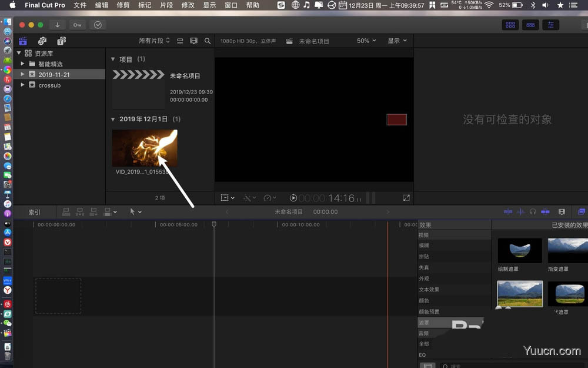Open the 索引 timeline index
This screenshot has width=588, height=368.
point(35,212)
